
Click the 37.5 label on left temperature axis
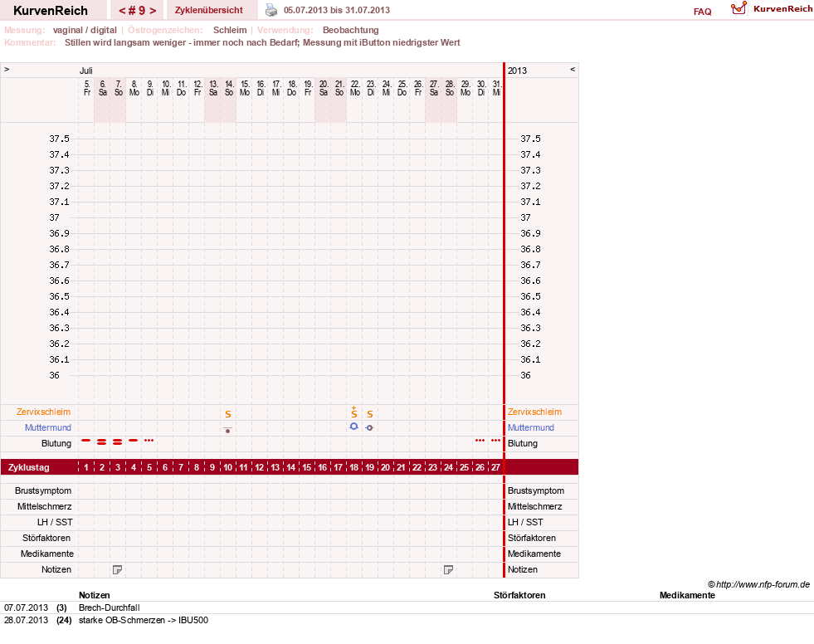coord(59,139)
